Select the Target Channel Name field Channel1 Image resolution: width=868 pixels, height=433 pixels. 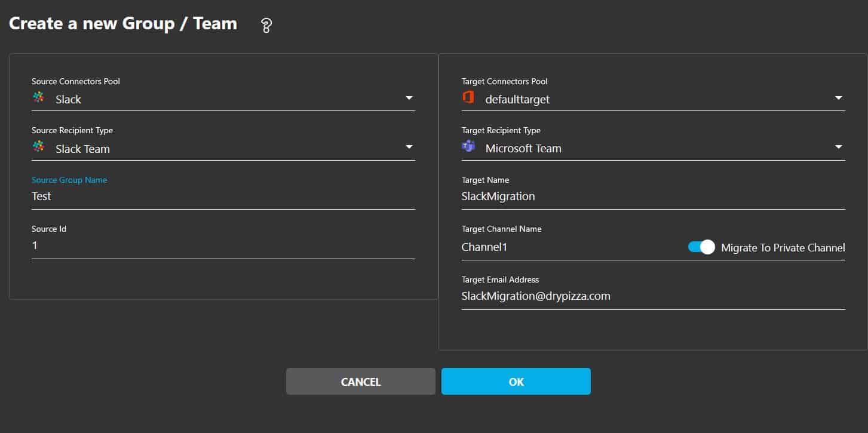[538, 247]
